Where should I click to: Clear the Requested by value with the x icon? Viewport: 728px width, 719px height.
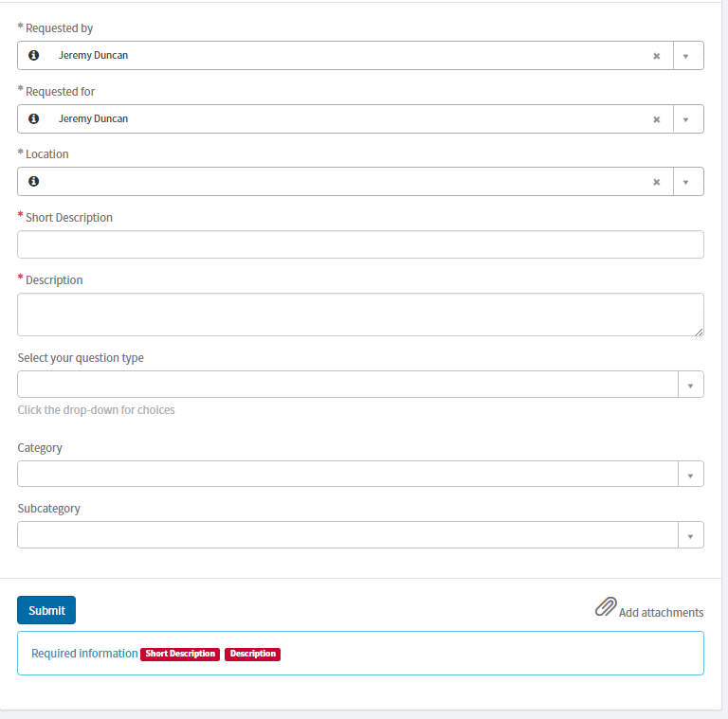(657, 56)
